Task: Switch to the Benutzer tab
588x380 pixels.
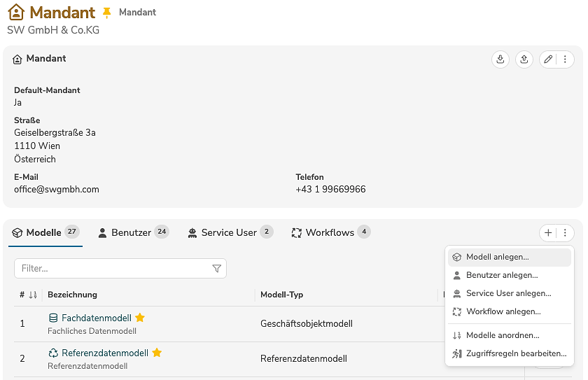Action: click(131, 232)
